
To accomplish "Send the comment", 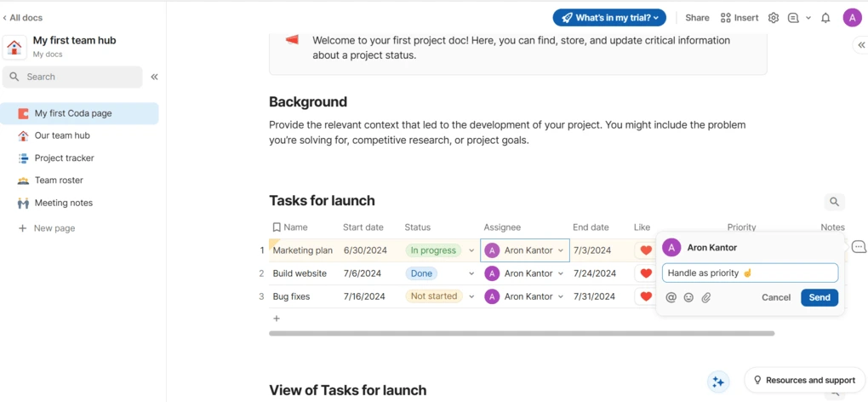I will [819, 298].
